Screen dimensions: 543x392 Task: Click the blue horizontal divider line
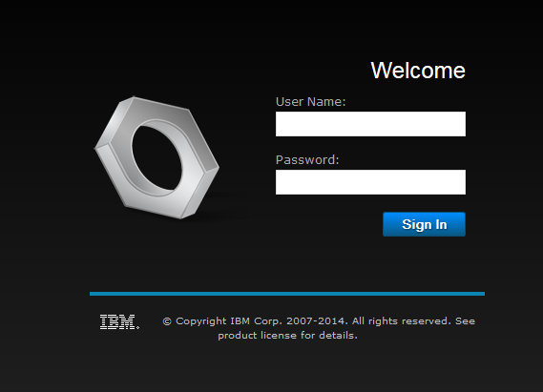pos(287,294)
